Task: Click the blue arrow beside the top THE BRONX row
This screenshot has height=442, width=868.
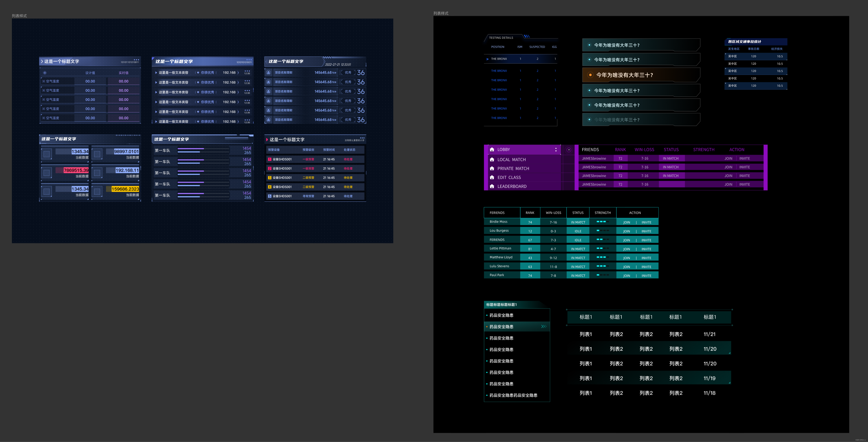Action: pyautogui.click(x=487, y=59)
